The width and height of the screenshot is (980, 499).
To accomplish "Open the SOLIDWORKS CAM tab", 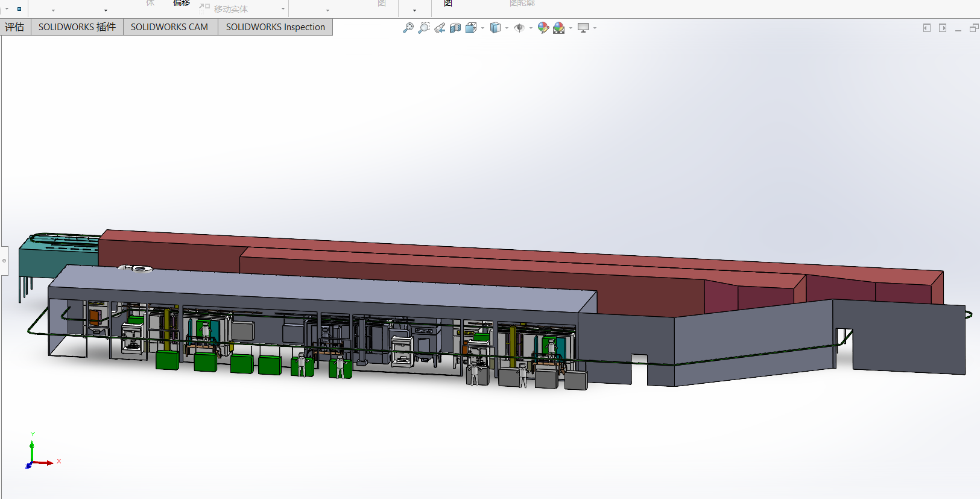I will click(169, 27).
